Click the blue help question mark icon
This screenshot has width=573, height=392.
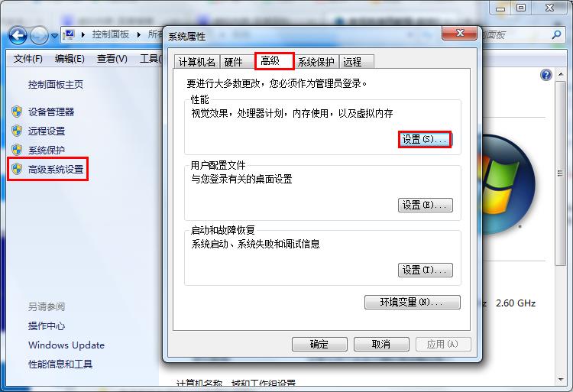click(x=546, y=75)
